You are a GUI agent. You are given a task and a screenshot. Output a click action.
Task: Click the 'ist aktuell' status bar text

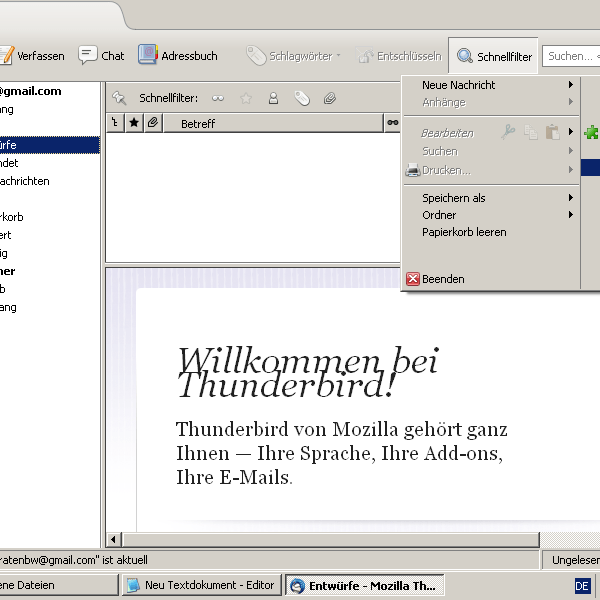pyautogui.click(x=125, y=560)
